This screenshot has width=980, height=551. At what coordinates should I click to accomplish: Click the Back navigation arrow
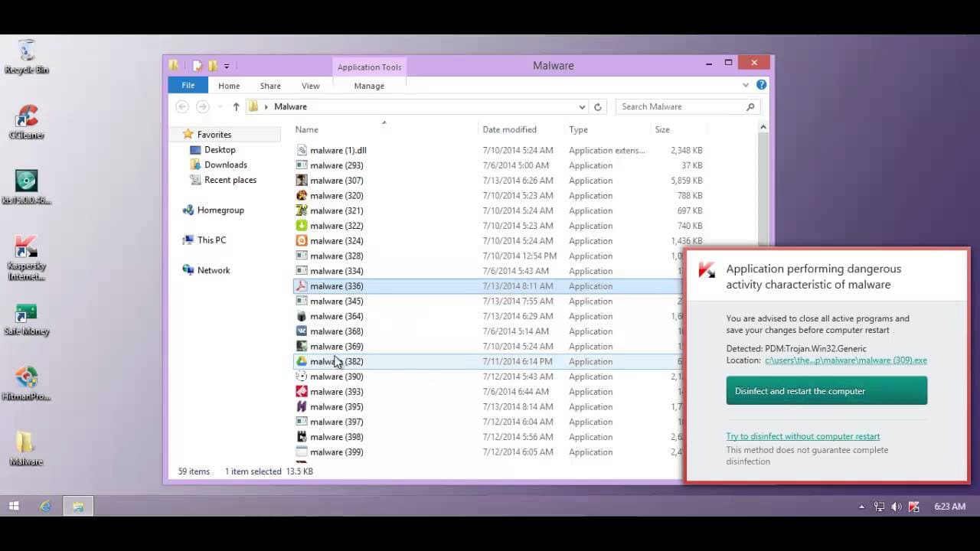point(182,106)
